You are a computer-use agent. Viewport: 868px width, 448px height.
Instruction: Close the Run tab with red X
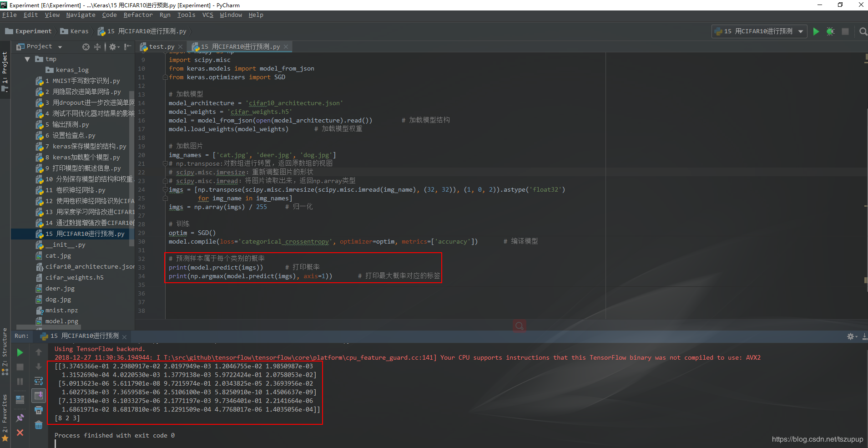[20, 433]
